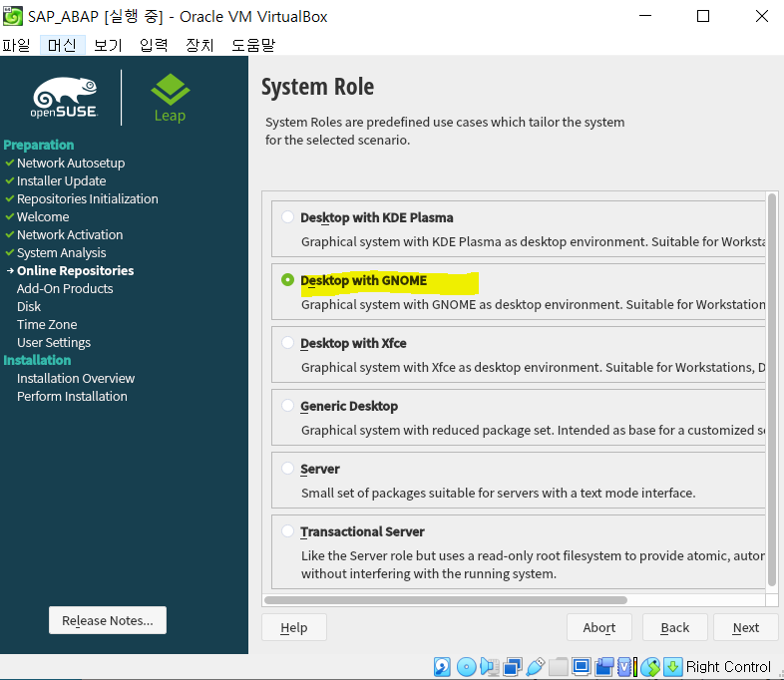Click the Installation section heading
The width and height of the screenshot is (784, 680).
(37, 360)
